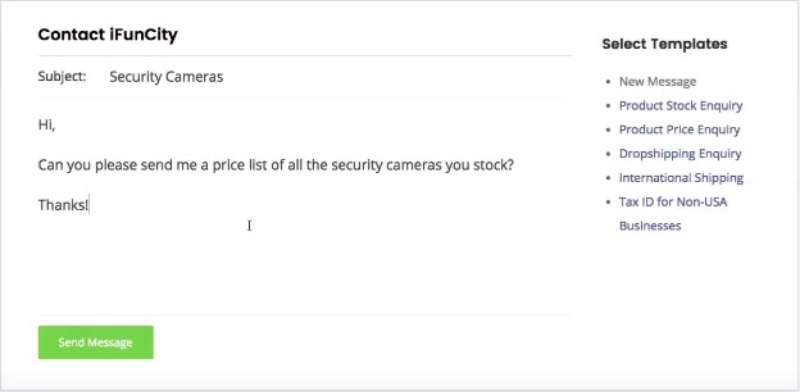
Task: Open the Product Price Enquiry template
Action: click(679, 130)
